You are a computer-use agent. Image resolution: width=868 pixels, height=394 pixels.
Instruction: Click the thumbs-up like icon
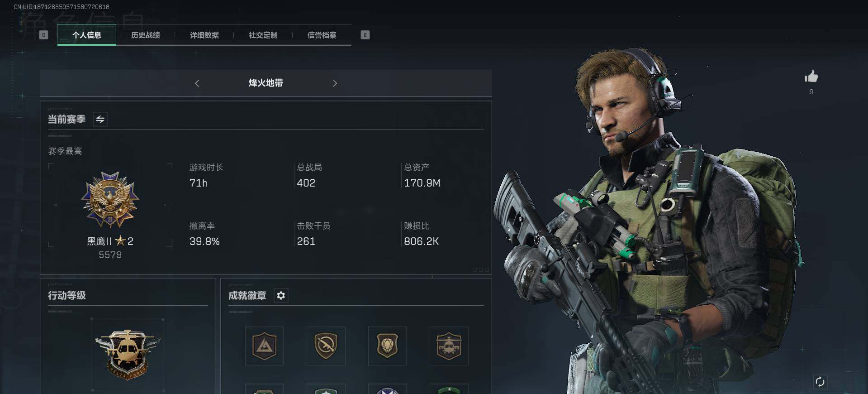pyautogui.click(x=811, y=76)
